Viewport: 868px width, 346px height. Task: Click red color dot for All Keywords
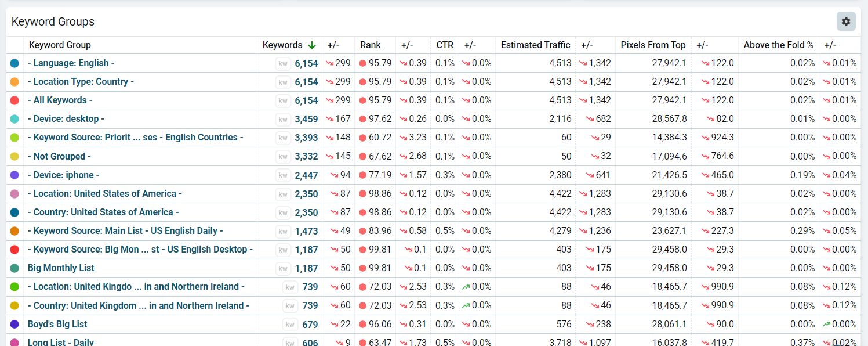(14, 100)
